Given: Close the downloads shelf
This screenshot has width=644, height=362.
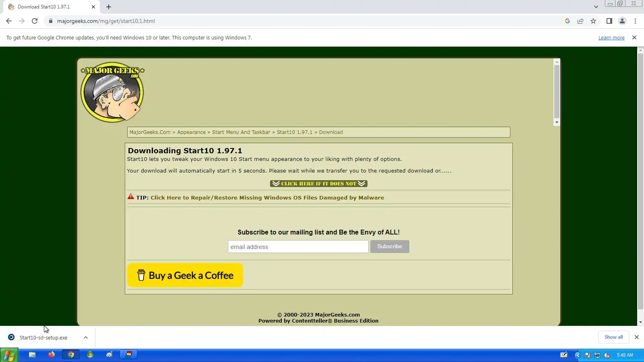Looking at the screenshot, I should coord(637,337).
